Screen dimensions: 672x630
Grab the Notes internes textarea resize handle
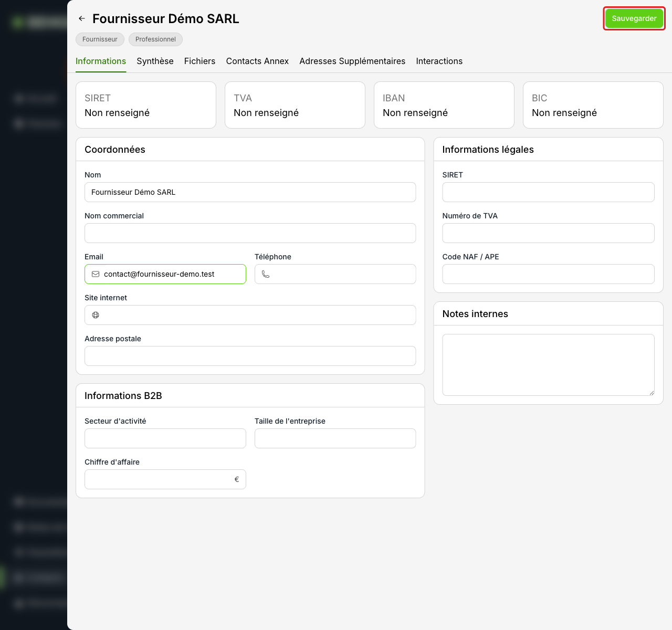pyautogui.click(x=652, y=393)
